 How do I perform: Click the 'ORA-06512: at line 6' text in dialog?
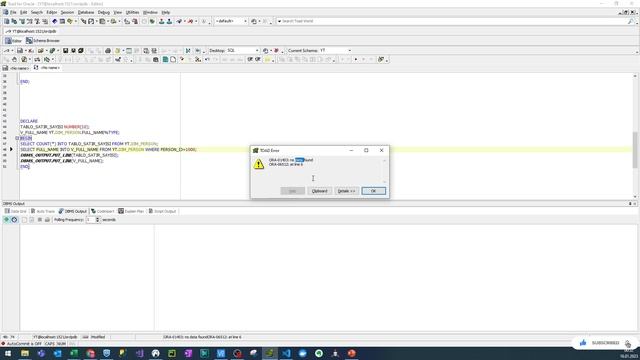coord(286,164)
